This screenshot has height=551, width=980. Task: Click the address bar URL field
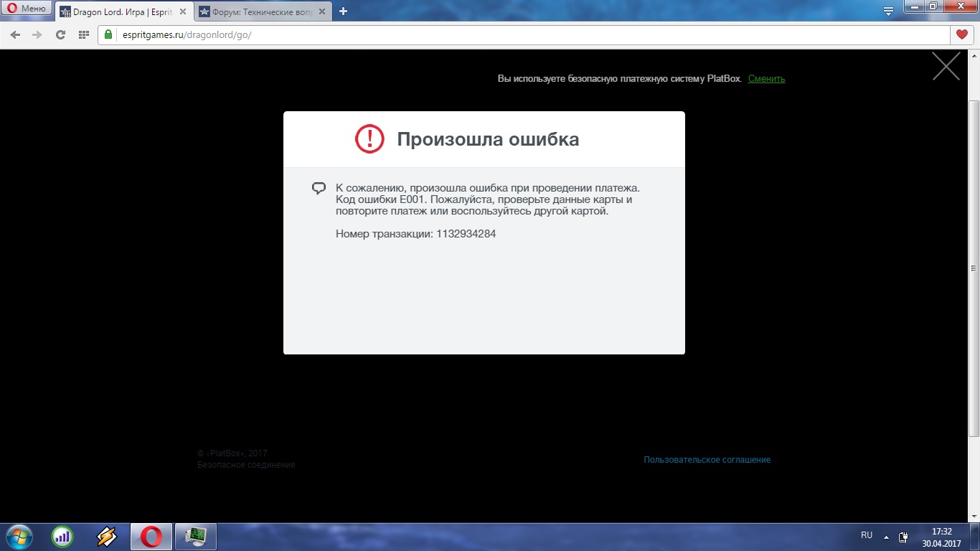(502, 34)
